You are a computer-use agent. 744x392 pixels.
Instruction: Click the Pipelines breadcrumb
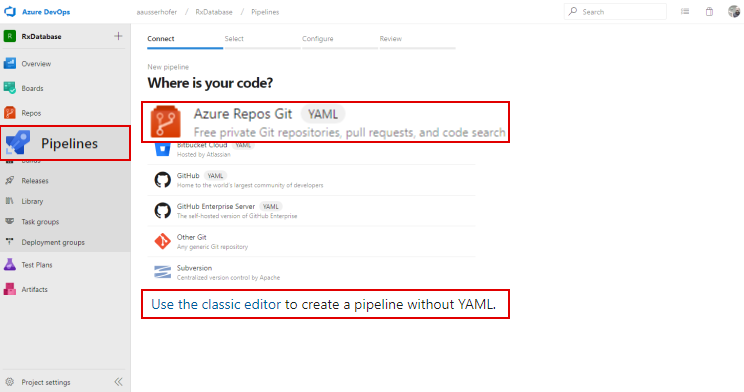point(265,12)
